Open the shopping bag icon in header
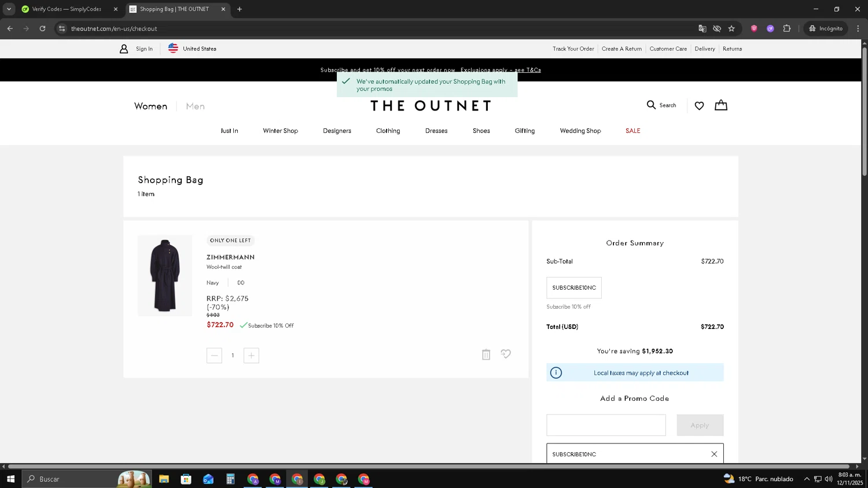The image size is (868, 488). (720, 105)
